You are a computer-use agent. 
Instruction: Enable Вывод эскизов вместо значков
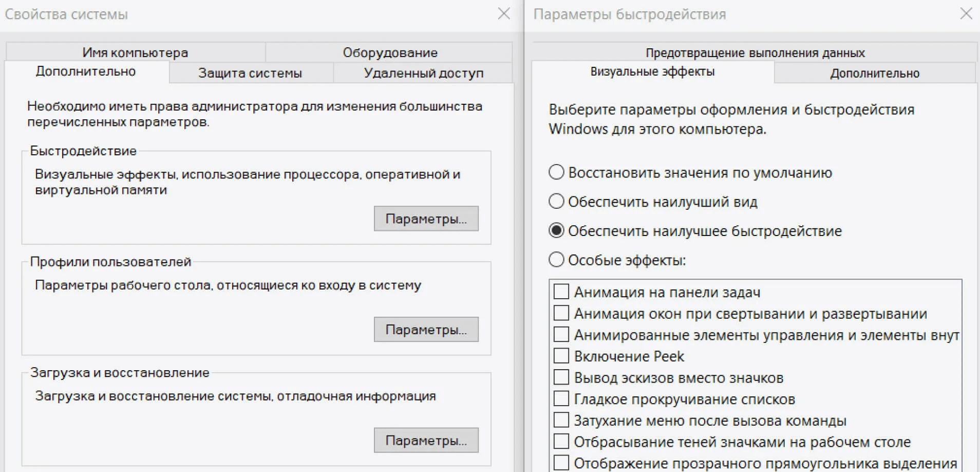(x=561, y=377)
